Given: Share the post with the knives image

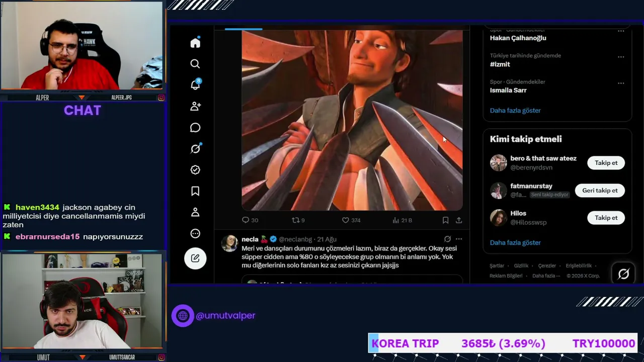Looking at the screenshot, I should [x=459, y=220].
